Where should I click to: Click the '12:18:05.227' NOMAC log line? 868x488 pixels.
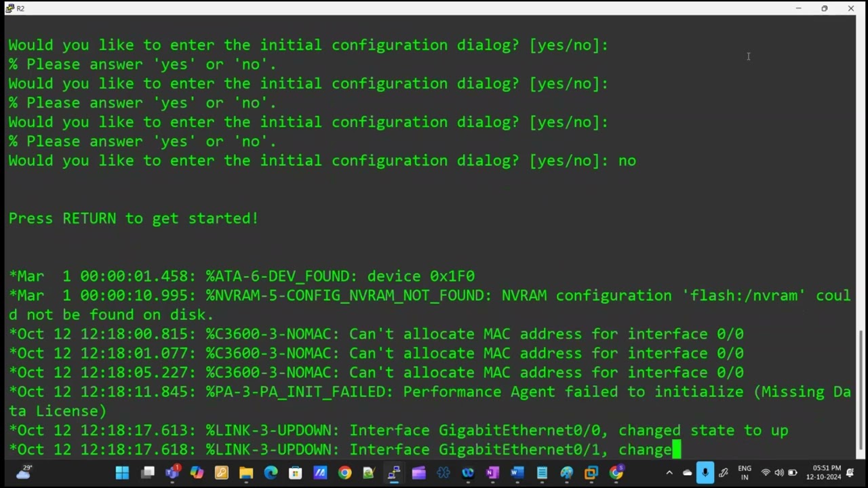click(x=376, y=373)
